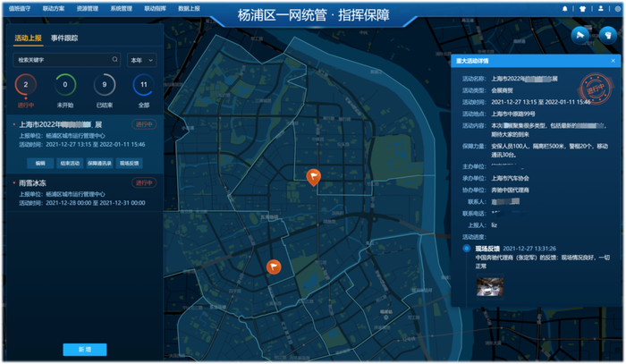Click the 会展商贸 activity type text
Viewport: 626px width, 364px height.
(x=502, y=90)
